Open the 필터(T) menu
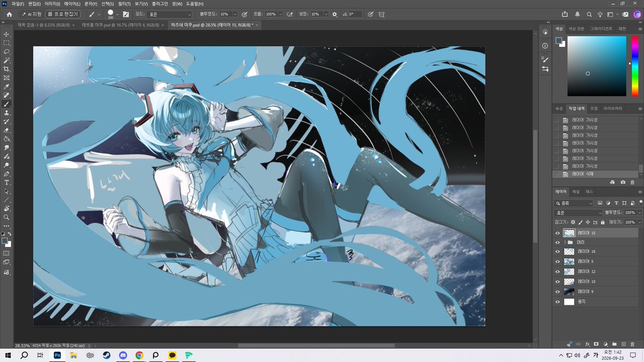644x362 pixels. click(125, 4)
